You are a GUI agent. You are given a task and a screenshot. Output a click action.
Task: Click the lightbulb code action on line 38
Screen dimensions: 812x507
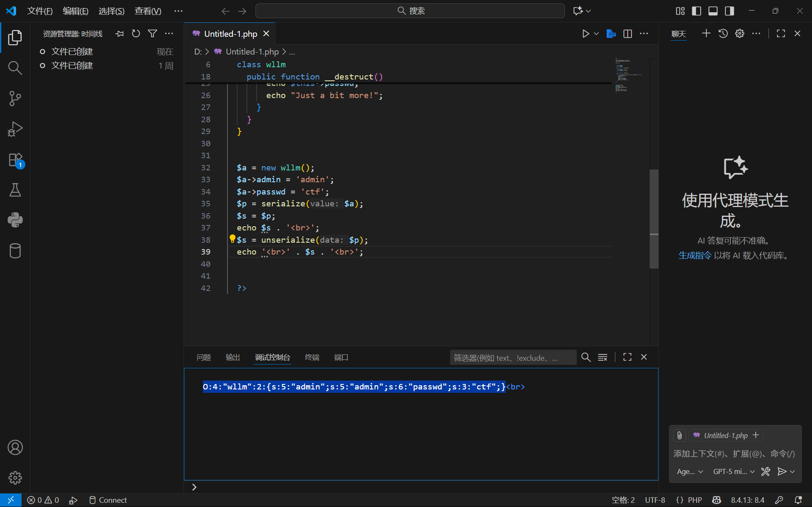click(232, 239)
